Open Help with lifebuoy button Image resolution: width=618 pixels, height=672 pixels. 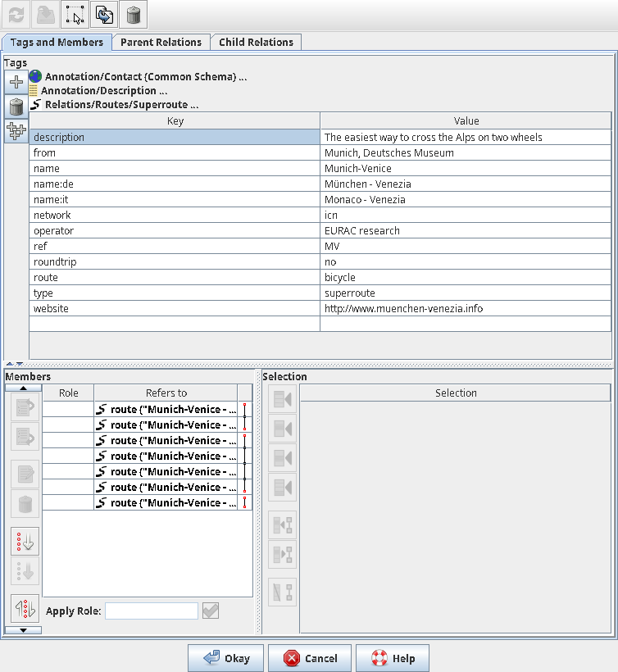click(393, 658)
